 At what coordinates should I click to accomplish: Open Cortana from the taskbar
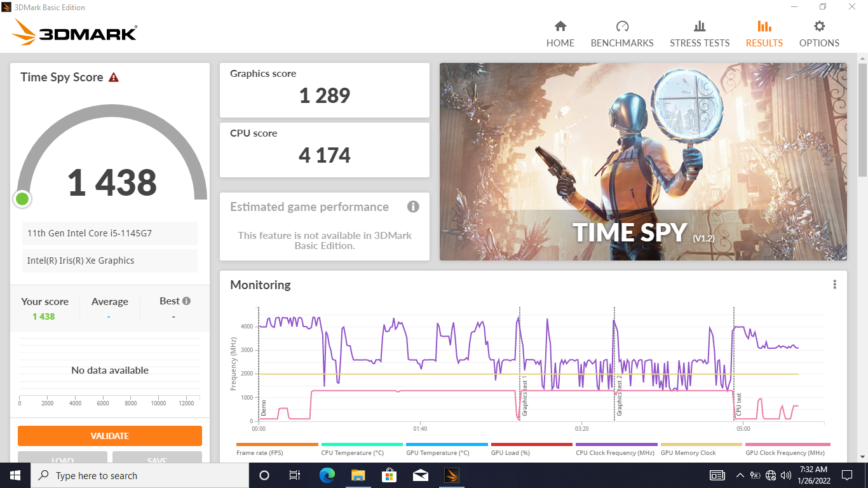coord(264,475)
